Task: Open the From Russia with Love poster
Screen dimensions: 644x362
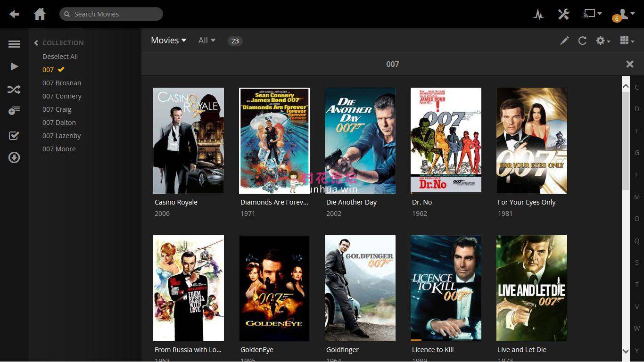Action: pos(189,288)
